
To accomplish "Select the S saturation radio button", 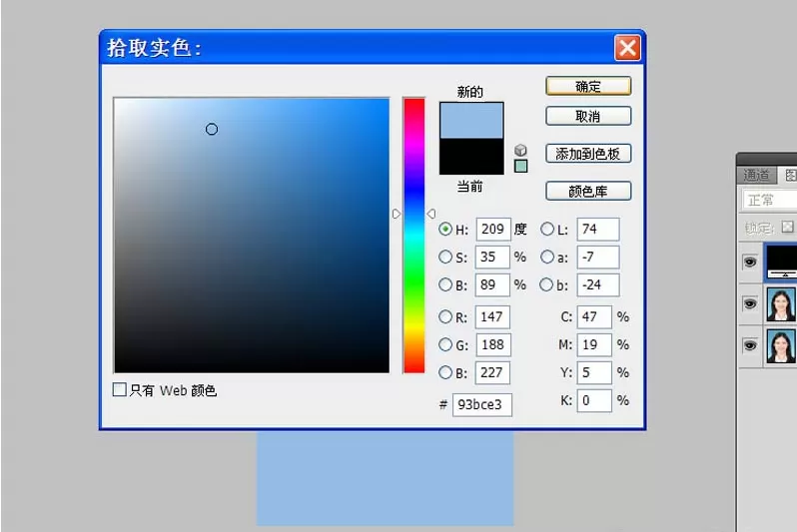I will [445, 258].
